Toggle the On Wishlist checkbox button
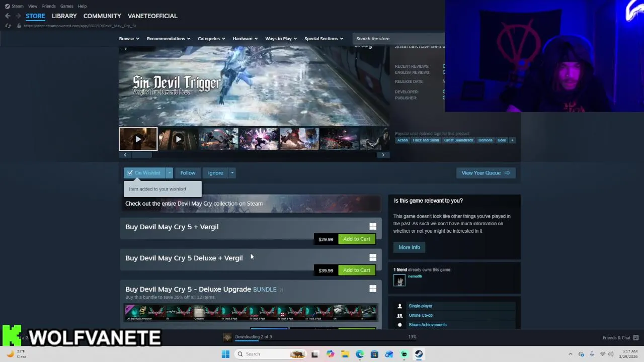The width and height of the screenshot is (644, 362). (x=145, y=173)
